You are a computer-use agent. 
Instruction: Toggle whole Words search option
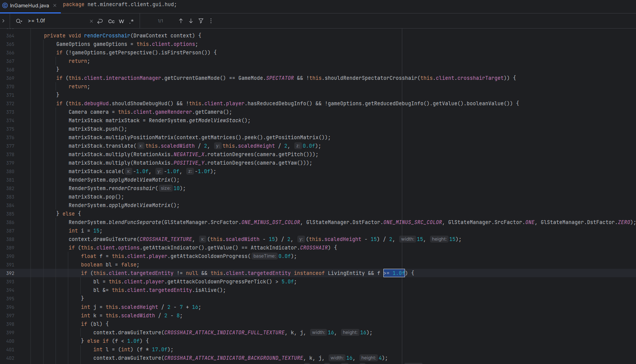pyautogui.click(x=121, y=21)
